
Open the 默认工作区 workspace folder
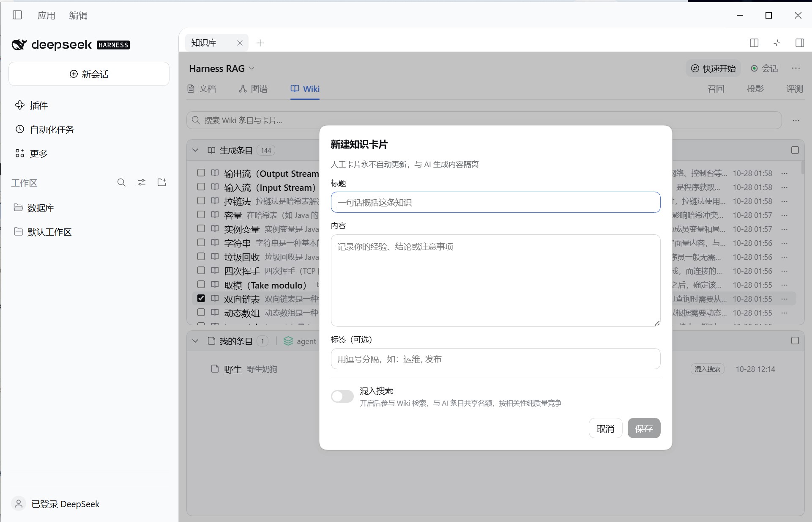pyautogui.click(x=43, y=232)
